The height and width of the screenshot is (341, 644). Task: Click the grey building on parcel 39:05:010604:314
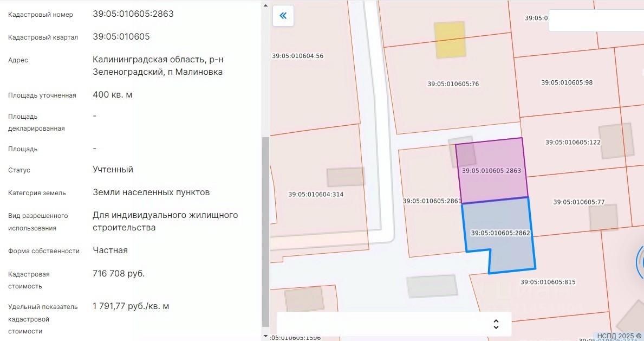coord(346,177)
